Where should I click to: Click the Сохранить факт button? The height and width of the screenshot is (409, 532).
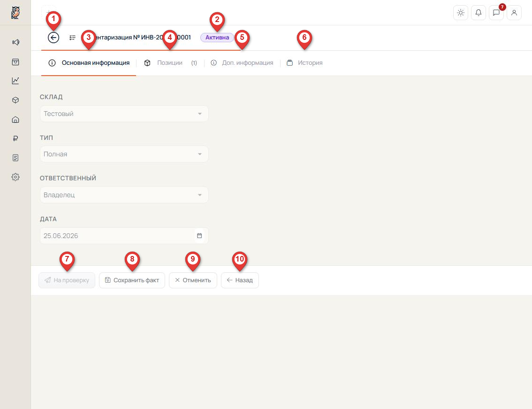click(x=132, y=280)
